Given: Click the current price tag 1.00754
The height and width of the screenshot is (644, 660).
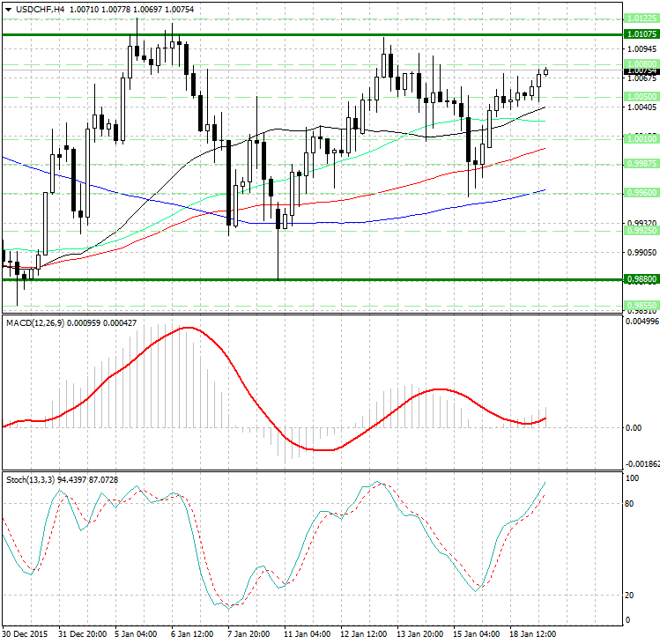Looking at the screenshot, I should 640,70.
